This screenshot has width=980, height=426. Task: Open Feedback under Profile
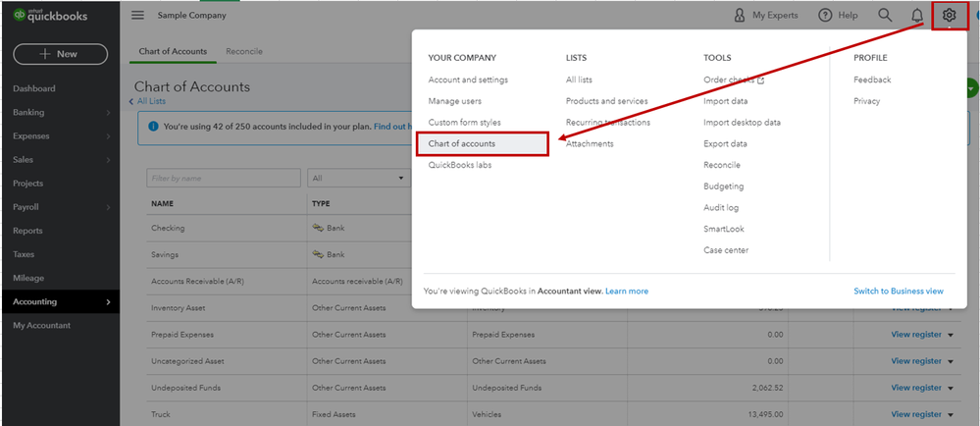(x=872, y=80)
